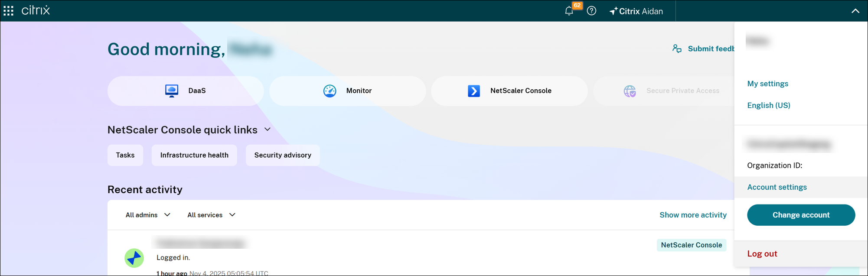
Task: Click the NetScaler Console activity tag
Action: click(692, 245)
